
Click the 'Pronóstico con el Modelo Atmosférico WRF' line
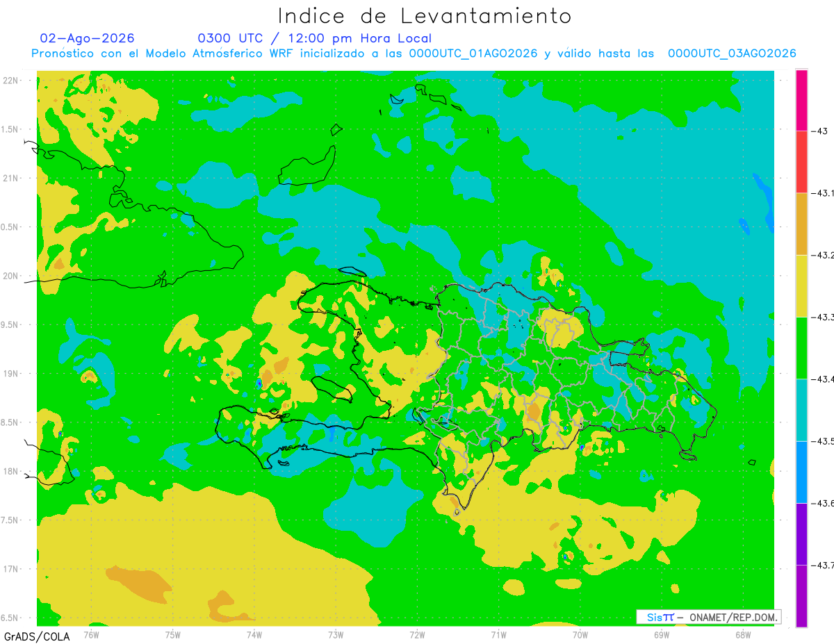click(x=414, y=53)
